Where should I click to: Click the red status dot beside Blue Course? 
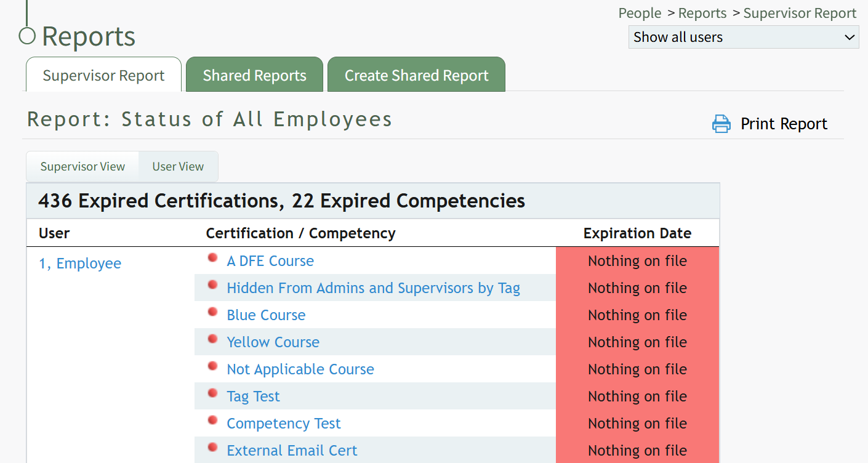pyautogui.click(x=213, y=312)
